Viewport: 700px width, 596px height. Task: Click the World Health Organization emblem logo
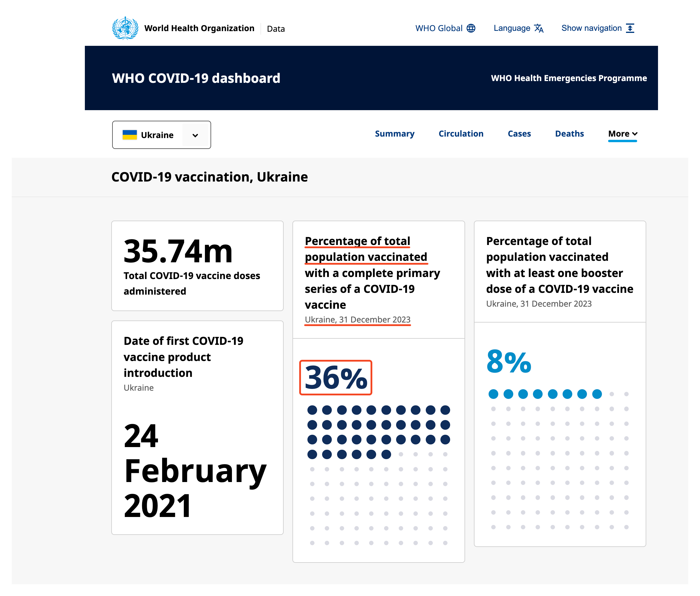[125, 28]
